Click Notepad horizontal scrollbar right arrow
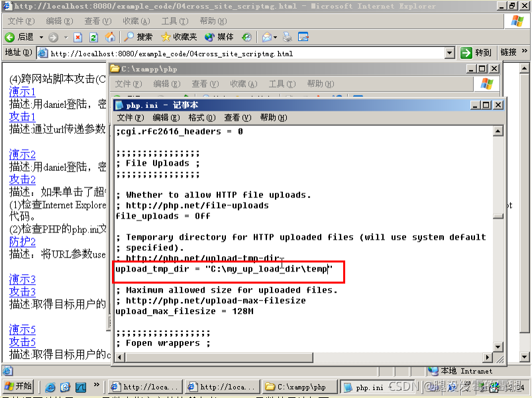The height and width of the screenshot is (398, 532). click(488, 357)
